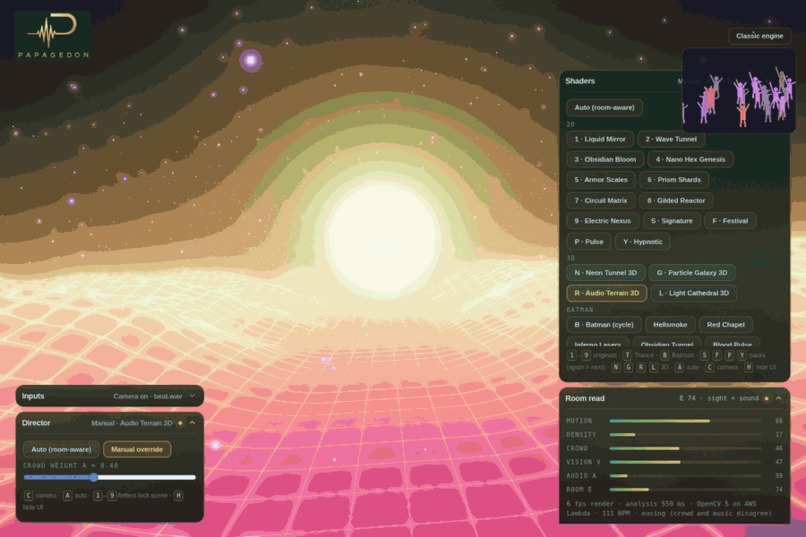Load the Signature shader pack
The height and width of the screenshot is (537, 806).
click(671, 221)
